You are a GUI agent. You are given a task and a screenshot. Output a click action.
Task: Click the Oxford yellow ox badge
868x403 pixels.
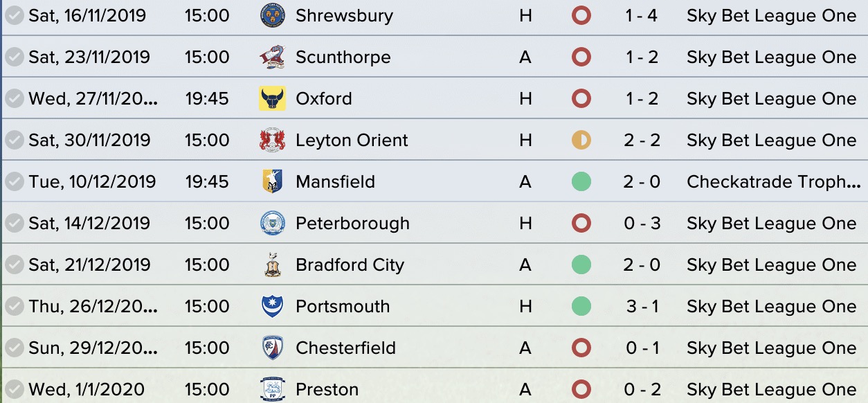(x=272, y=98)
